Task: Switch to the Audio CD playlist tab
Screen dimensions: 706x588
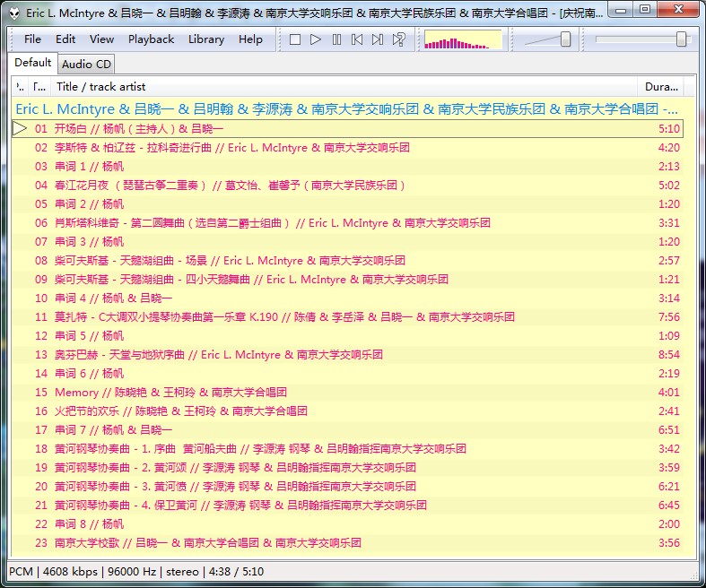Action: coord(86,64)
